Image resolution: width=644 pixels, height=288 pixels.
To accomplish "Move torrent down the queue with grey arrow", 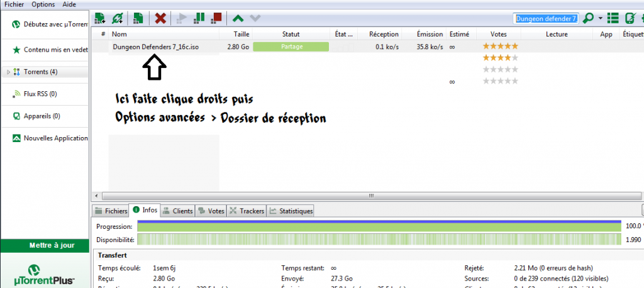I will click(255, 18).
